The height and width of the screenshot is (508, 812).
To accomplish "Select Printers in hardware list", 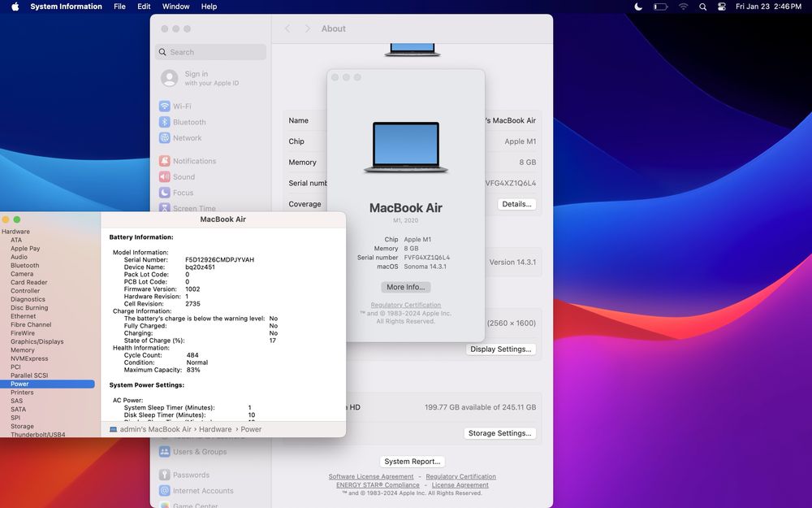I will pos(22,393).
